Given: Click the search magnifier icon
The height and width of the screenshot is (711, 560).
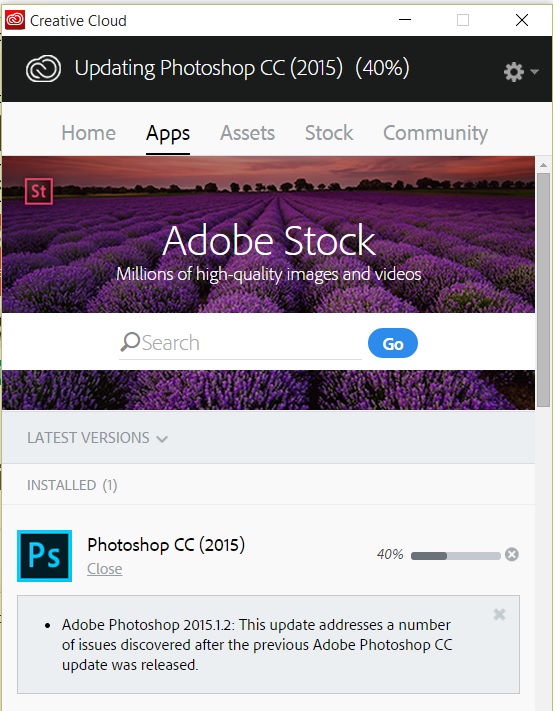Looking at the screenshot, I should (130, 342).
